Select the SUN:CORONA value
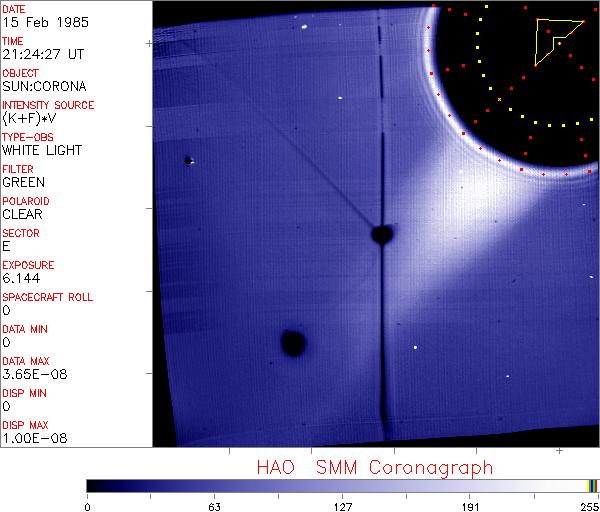 pos(44,86)
